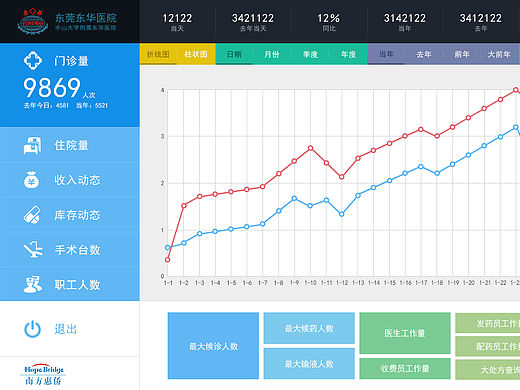Click the 12122 当天 statistic
This screenshot has height=390, width=520.
pyautogui.click(x=177, y=22)
